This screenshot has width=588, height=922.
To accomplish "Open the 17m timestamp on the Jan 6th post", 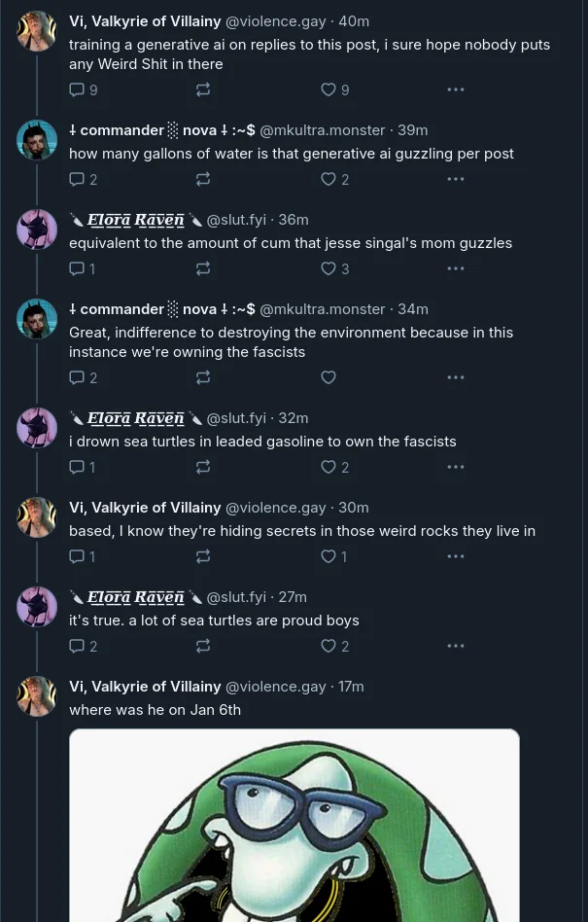I will click(x=351, y=687).
